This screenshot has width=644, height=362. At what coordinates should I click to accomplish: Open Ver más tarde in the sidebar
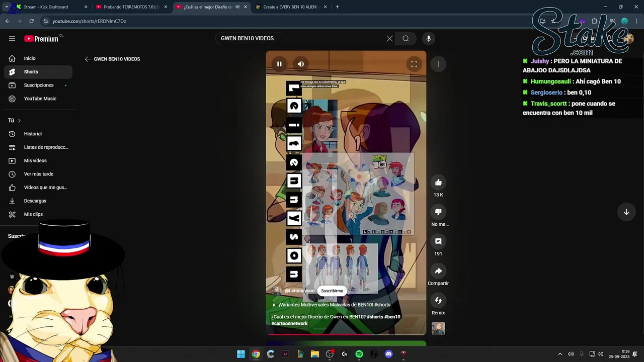pos(38,174)
